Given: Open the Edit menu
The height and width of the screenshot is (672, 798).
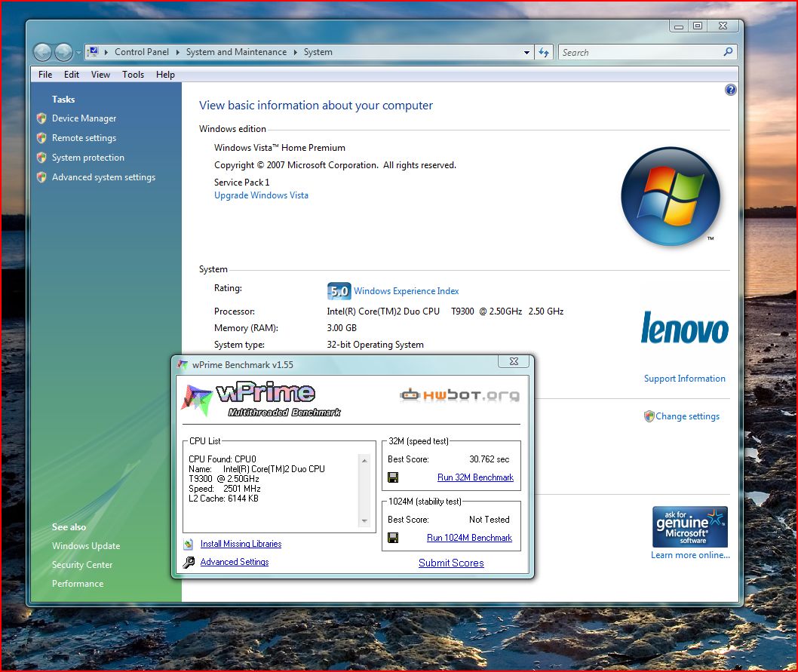Looking at the screenshot, I should click(71, 75).
